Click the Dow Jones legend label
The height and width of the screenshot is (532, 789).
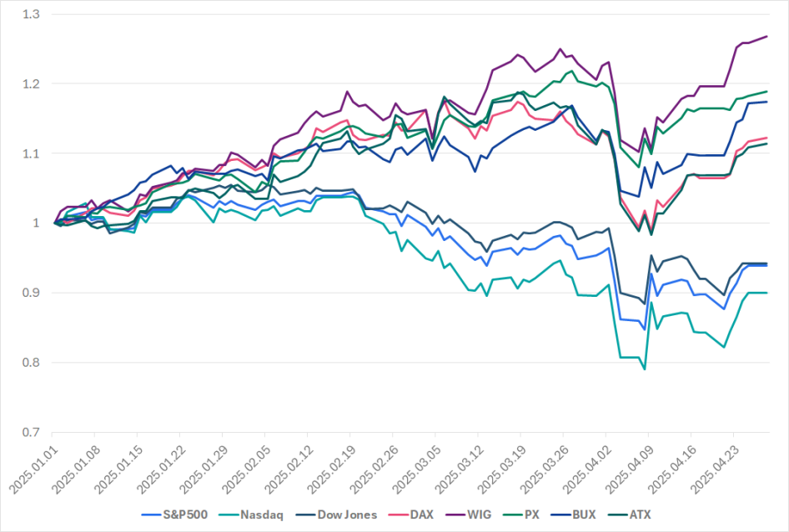click(346, 514)
